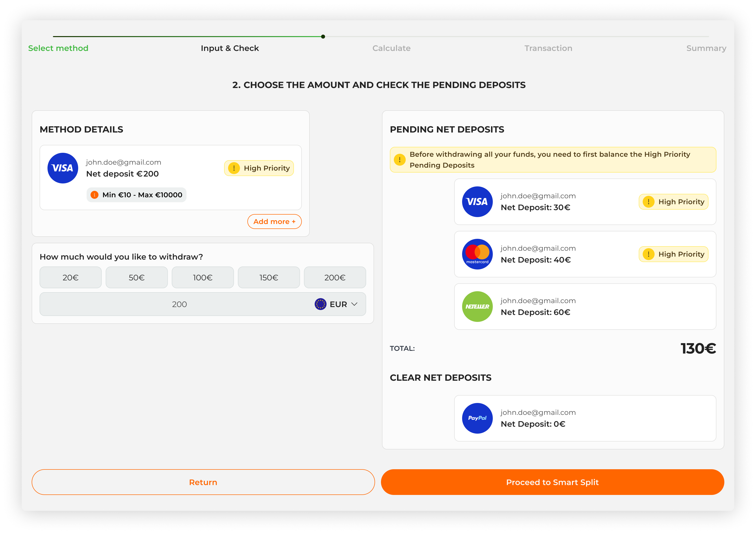Image resolution: width=756 pixels, height=534 pixels.
Task: Go to the Calculate step
Action: (x=391, y=48)
